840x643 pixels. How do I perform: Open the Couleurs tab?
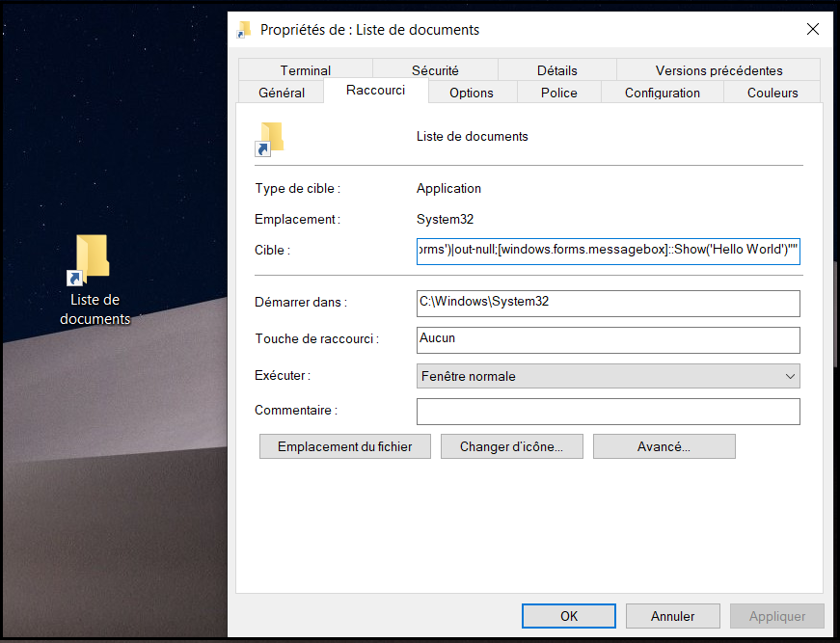tap(772, 93)
